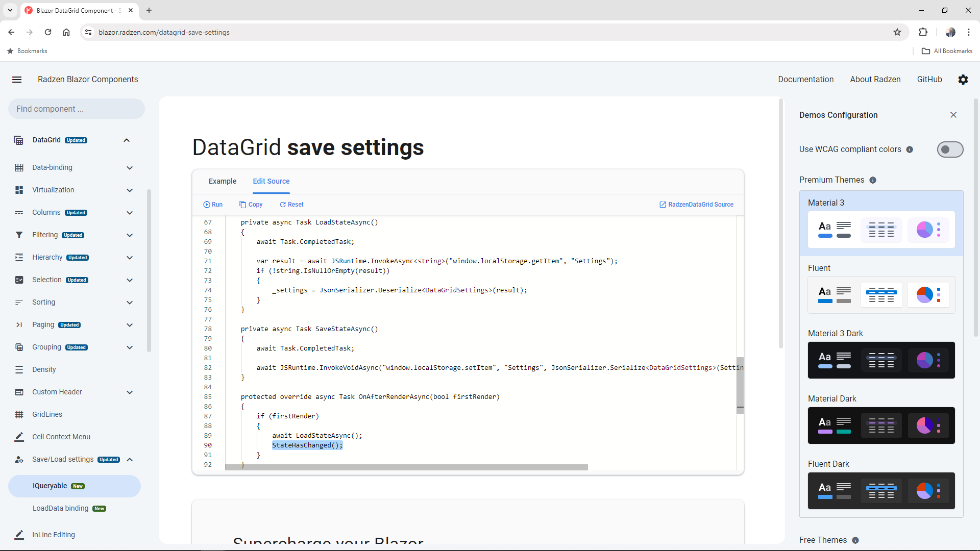The image size is (980, 551).
Task: Open the browser extensions puzzle icon
Action: point(923,32)
